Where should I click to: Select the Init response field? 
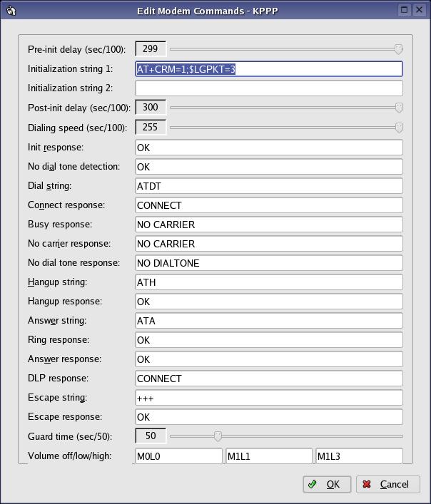(x=269, y=148)
